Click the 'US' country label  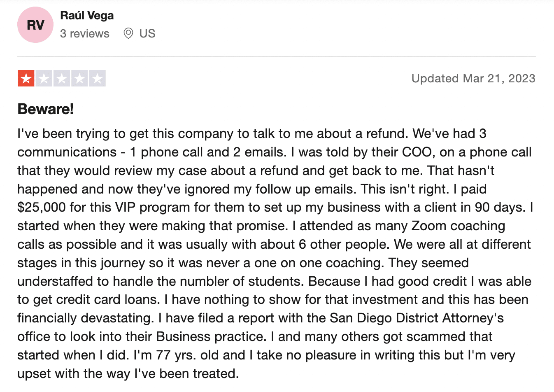click(x=147, y=34)
